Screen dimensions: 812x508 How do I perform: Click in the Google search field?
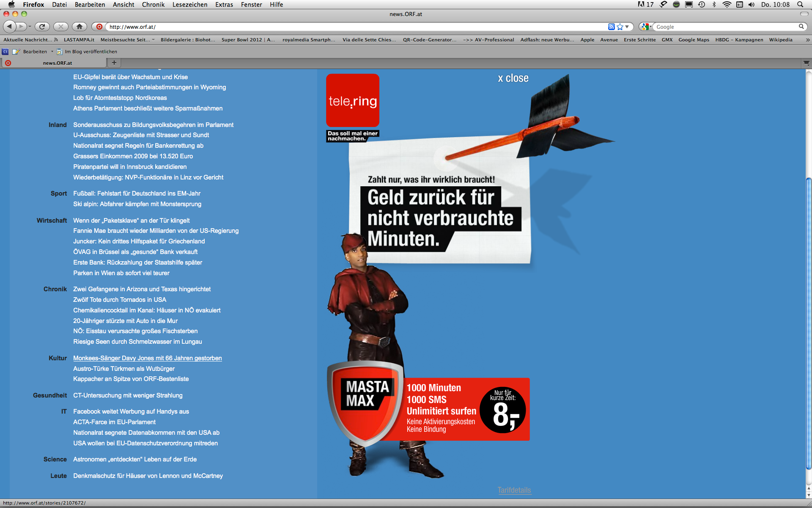point(725,27)
